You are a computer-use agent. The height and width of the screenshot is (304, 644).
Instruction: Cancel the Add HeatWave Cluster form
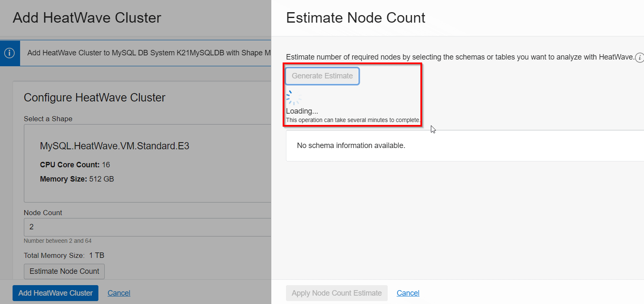click(118, 293)
